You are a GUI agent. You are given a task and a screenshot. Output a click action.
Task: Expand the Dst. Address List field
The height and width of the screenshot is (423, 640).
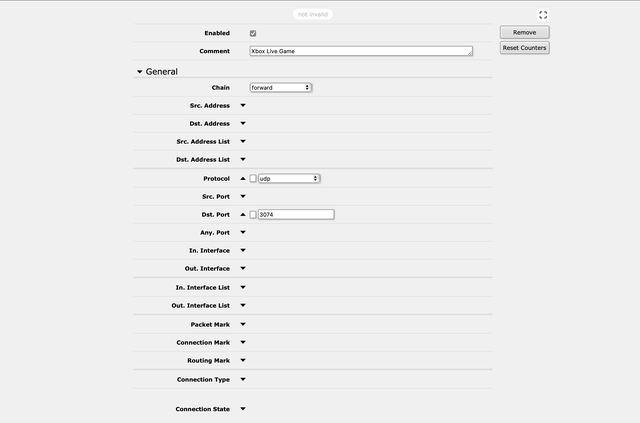pos(242,159)
